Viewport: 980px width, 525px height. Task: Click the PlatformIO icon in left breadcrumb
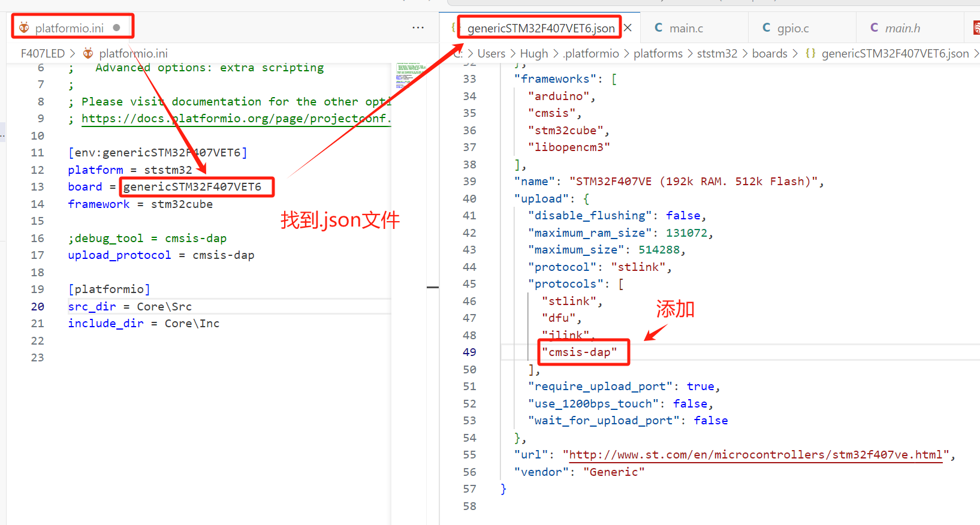tap(88, 53)
